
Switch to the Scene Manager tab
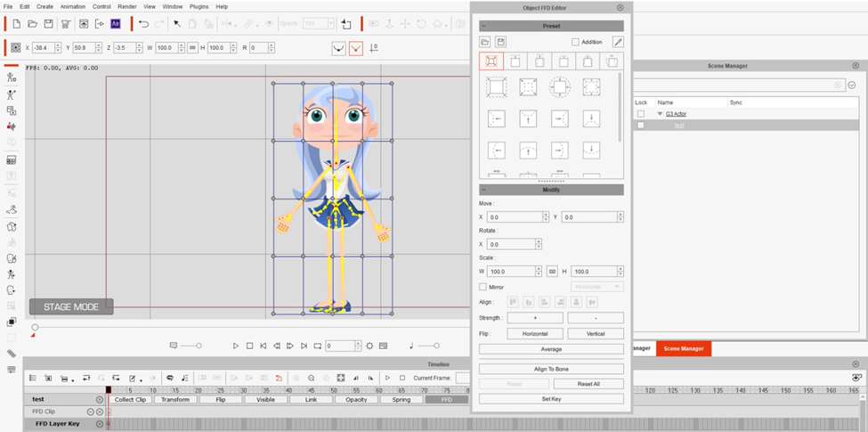coord(683,348)
